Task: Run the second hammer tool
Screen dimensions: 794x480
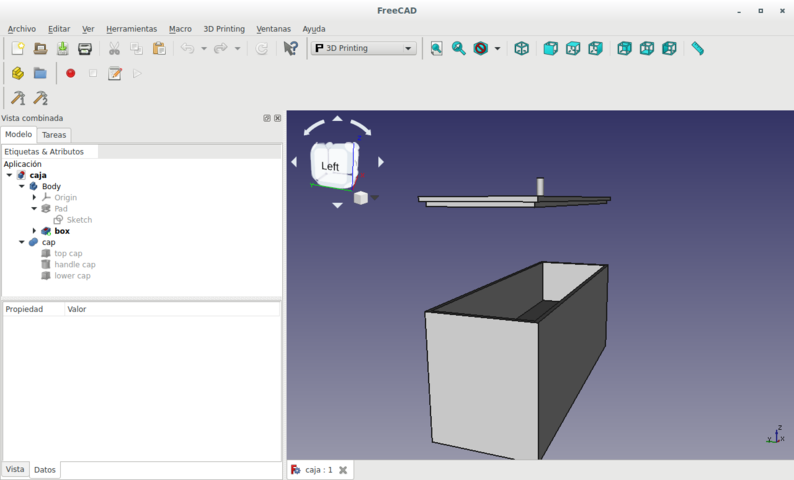Action: (x=41, y=98)
